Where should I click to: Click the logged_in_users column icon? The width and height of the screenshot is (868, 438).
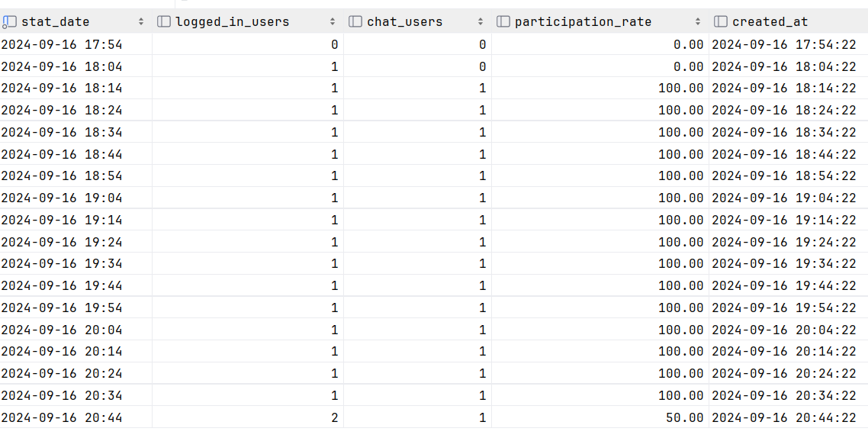163,22
